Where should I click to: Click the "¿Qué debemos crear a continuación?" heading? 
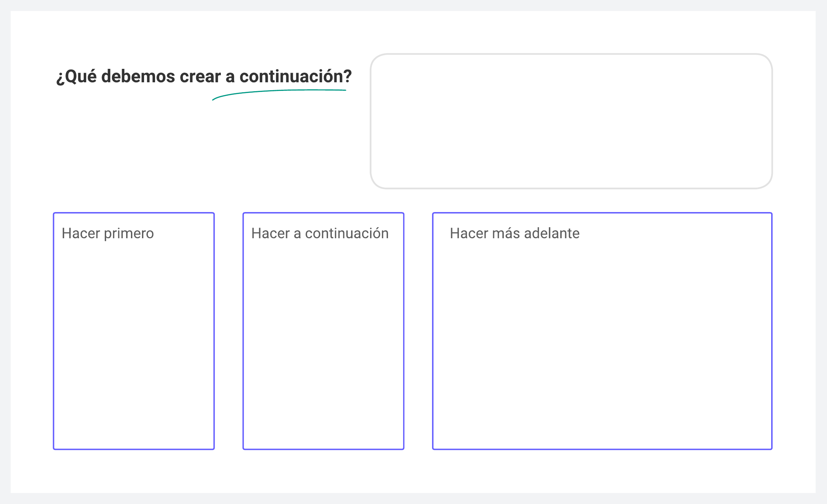point(204,76)
